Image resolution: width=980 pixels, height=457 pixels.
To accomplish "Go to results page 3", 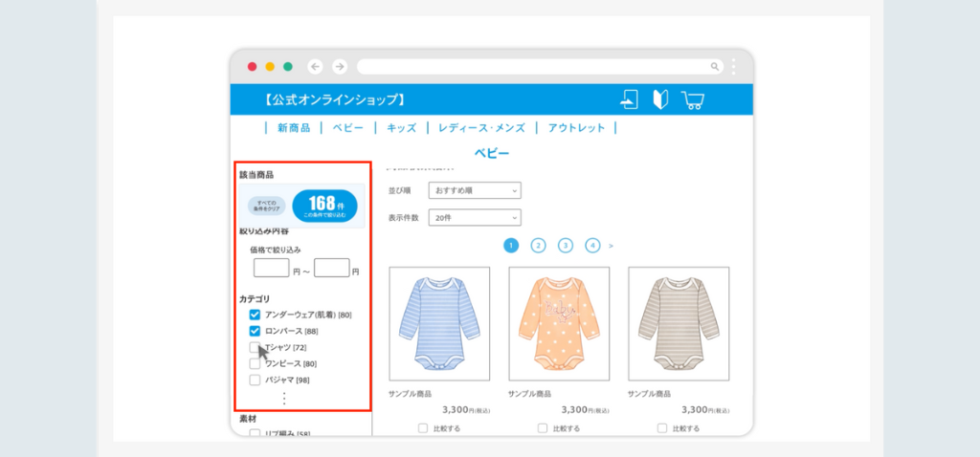I will point(566,246).
